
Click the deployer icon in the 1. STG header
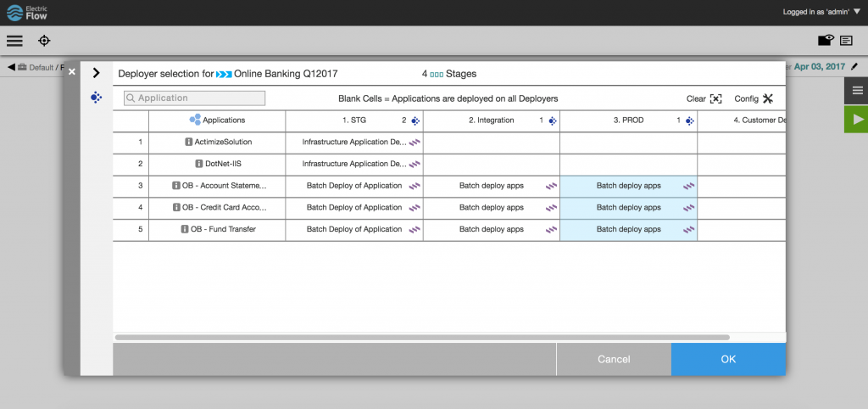coord(415,120)
